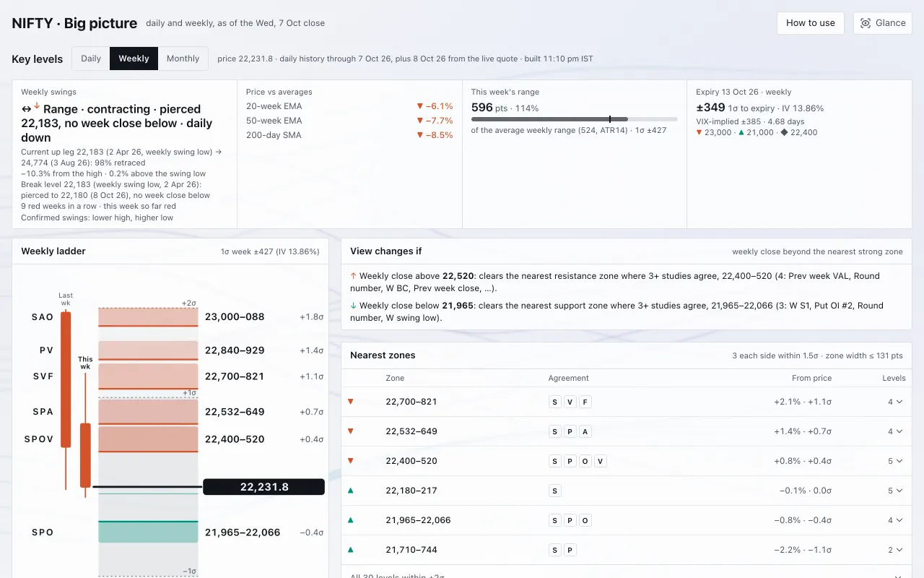Click the This week's range progress bar
The image size is (924, 578).
575,118
